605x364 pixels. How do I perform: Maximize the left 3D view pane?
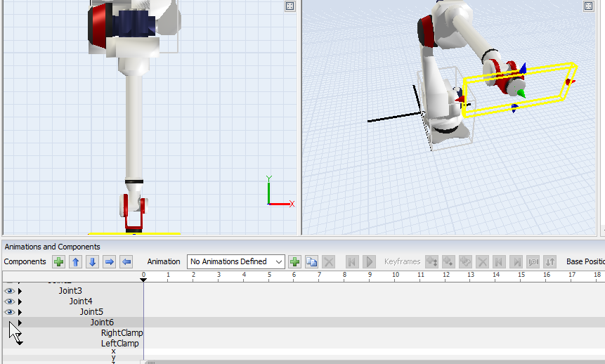pyautogui.click(x=290, y=6)
